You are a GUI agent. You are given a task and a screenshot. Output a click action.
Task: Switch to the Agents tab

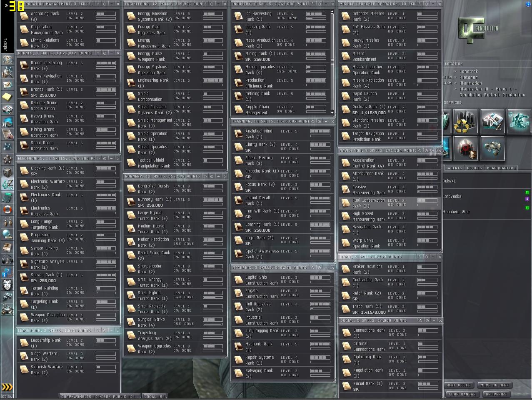[x=455, y=168]
